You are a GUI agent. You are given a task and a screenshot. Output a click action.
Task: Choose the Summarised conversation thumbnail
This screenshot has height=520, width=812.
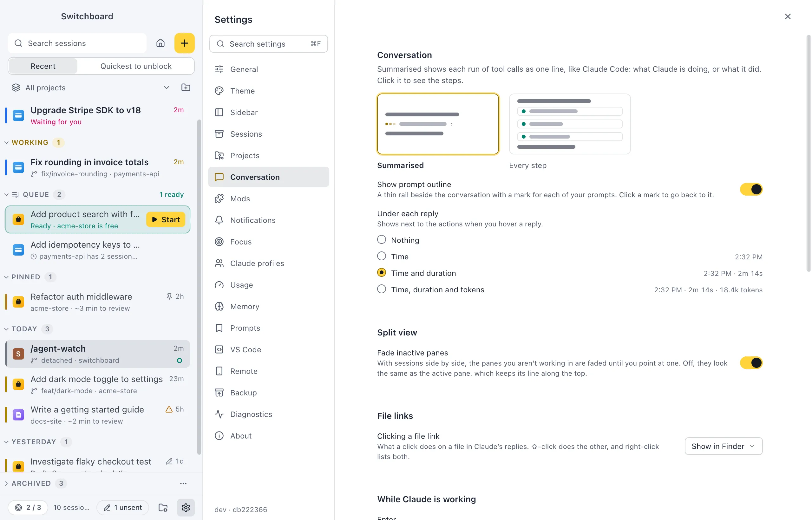coord(438,124)
